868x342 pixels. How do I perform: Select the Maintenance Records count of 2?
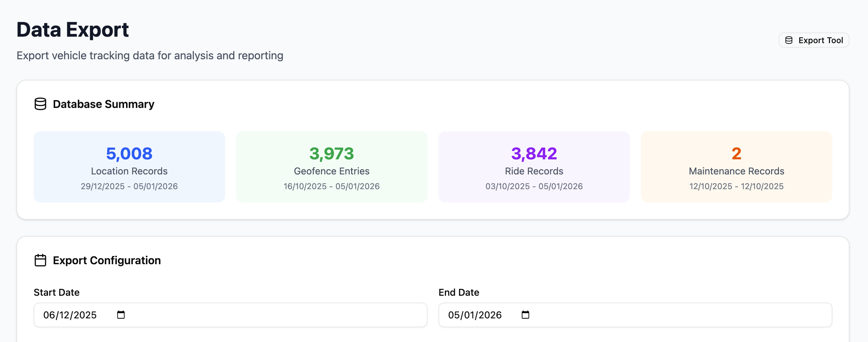pos(736,154)
